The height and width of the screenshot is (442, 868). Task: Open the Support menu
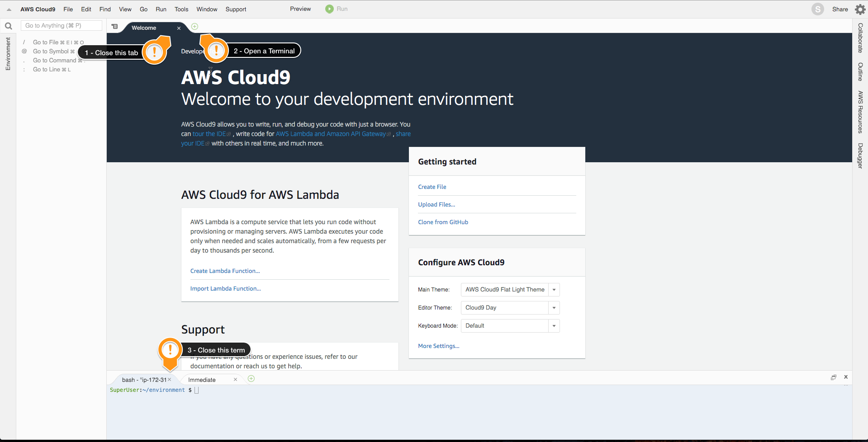(236, 9)
